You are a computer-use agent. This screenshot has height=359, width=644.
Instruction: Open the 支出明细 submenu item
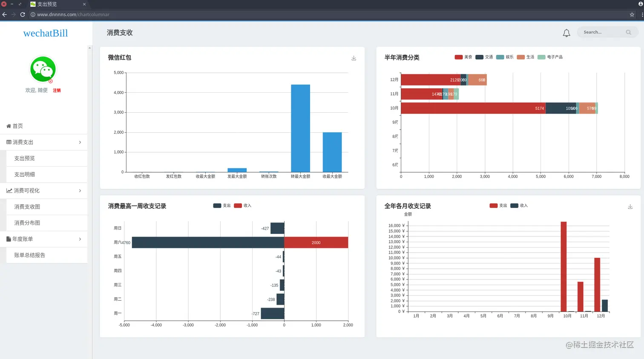(x=47, y=174)
